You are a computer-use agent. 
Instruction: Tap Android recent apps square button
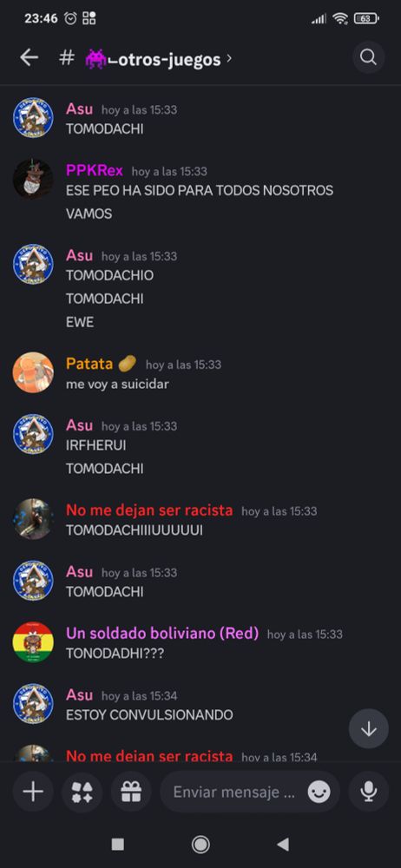pyautogui.click(x=117, y=845)
